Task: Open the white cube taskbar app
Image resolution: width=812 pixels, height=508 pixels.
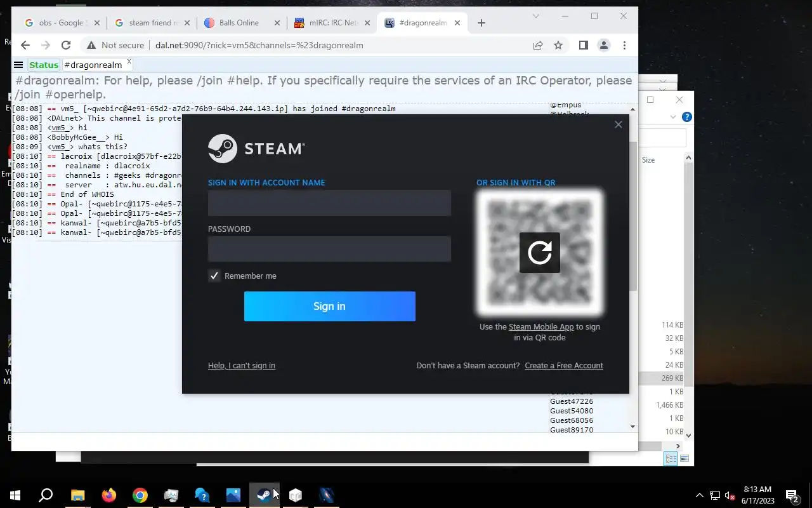Action: (x=295, y=495)
